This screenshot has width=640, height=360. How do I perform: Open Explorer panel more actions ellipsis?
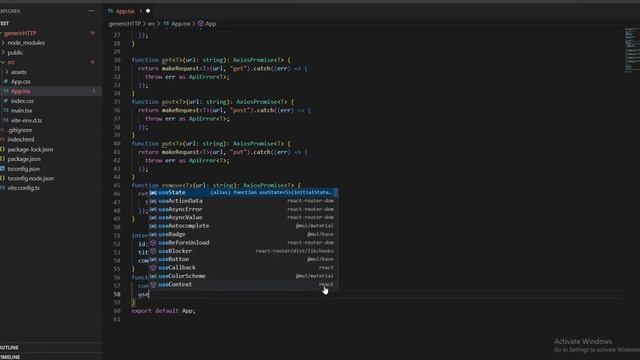point(91,11)
